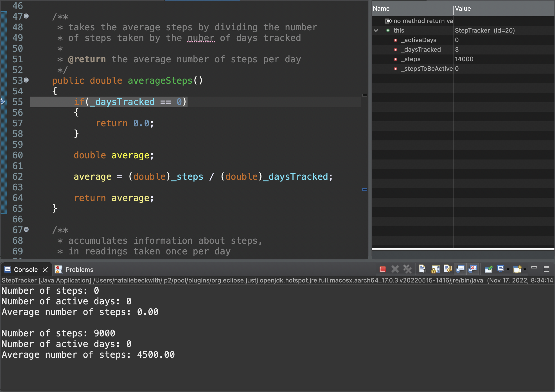Click the value 14000 for _steps
Viewport: 555px width, 392px height.
pyautogui.click(x=464, y=59)
